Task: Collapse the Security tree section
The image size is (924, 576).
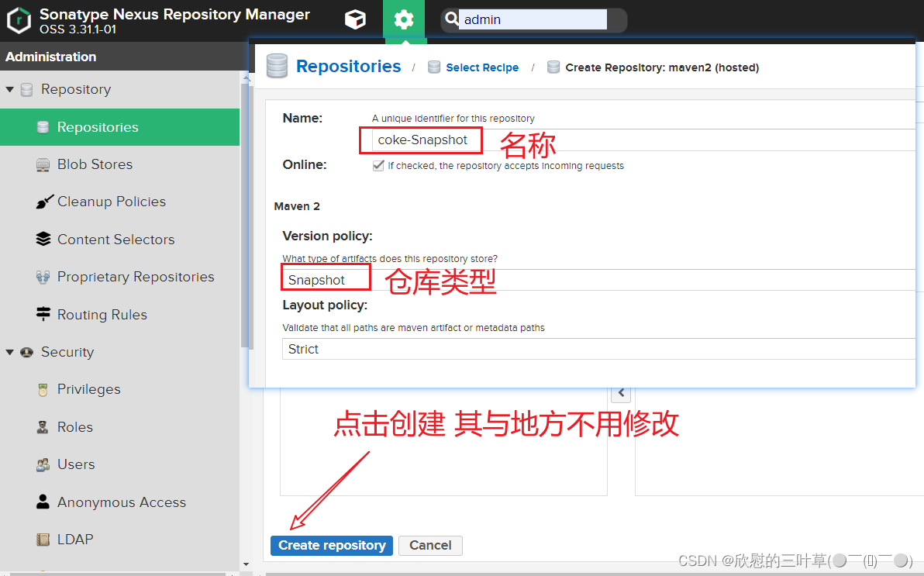Action: point(9,352)
